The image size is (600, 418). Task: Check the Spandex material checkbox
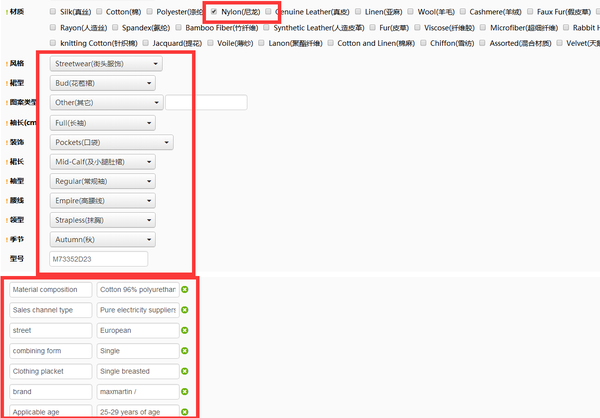[x=115, y=27]
